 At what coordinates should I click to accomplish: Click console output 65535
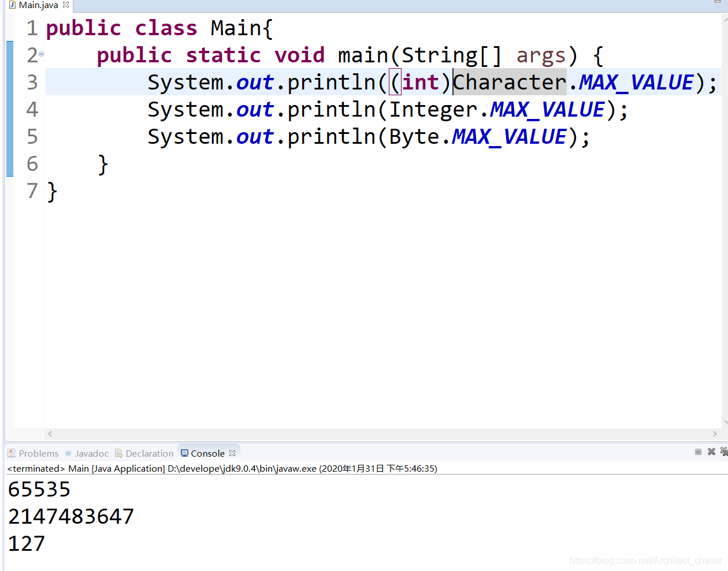39,490
